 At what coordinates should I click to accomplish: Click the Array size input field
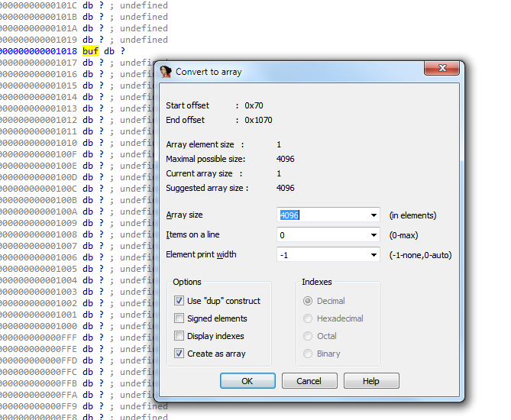[x=322, y=215]
